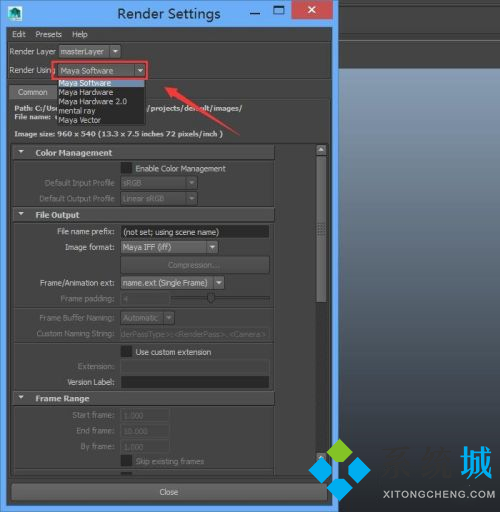Collapse the File Output section triangle
Screen dimensions: 500x512
(21, 214)
